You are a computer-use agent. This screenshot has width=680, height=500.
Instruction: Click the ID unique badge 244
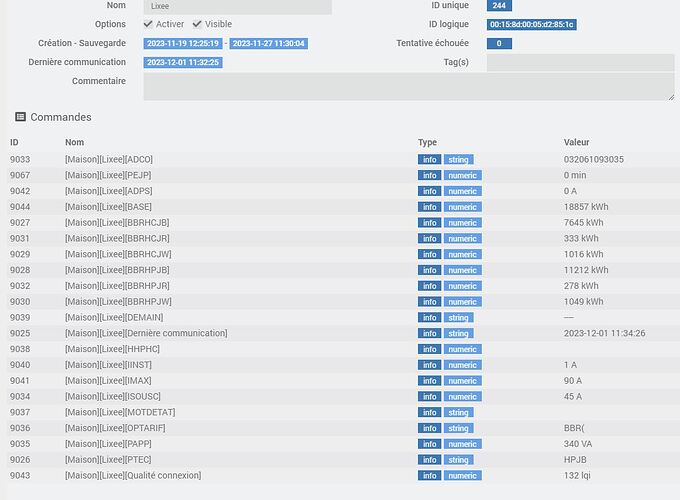click(x=499, y=6)
